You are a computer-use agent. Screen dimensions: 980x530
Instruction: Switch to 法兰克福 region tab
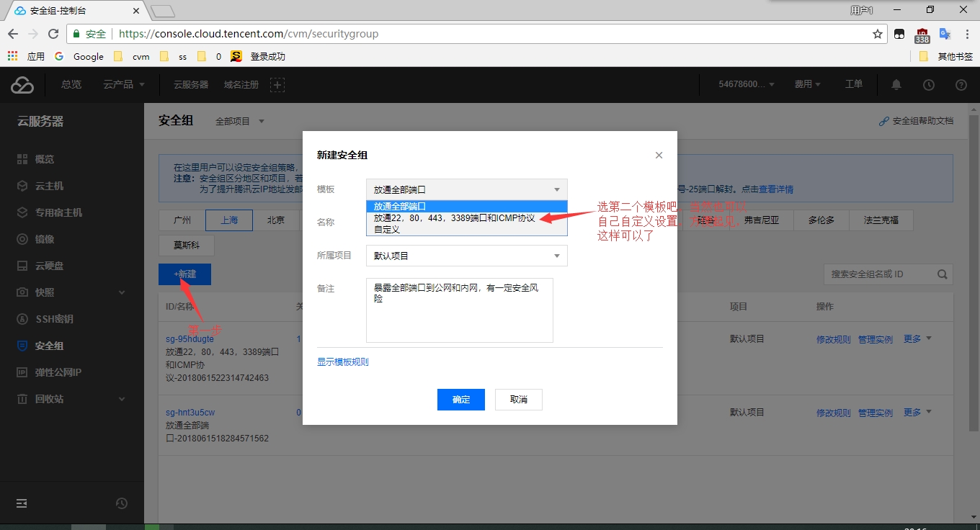(881, 220)
